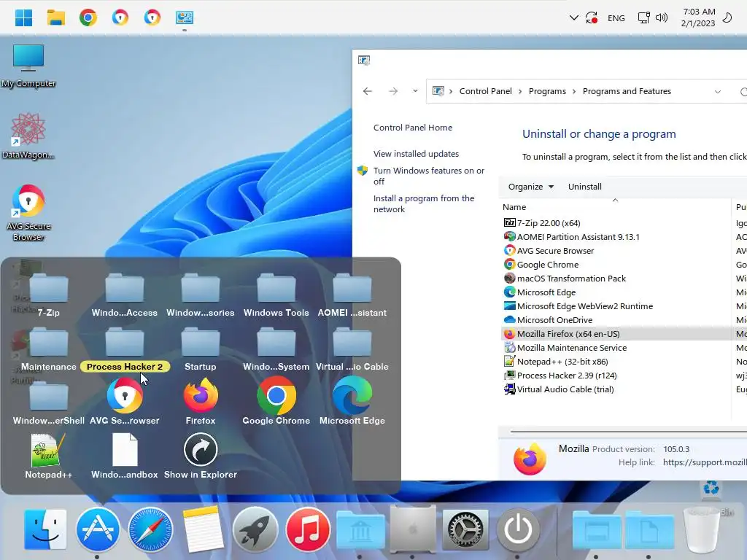Sort the list by Name column
This screenshot has width=747, height=560.
pyautogui.click(x=514, y=207)
